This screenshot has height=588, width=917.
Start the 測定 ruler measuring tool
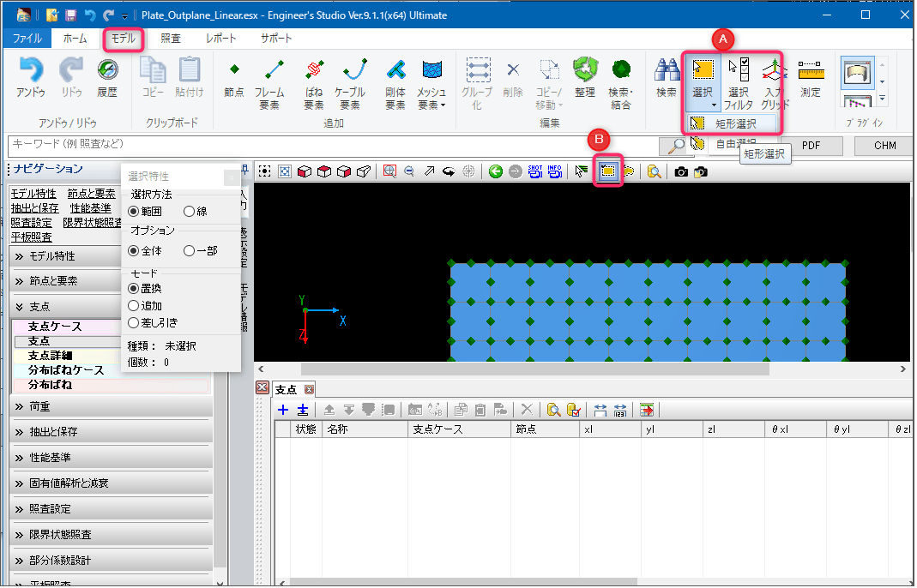811,77
